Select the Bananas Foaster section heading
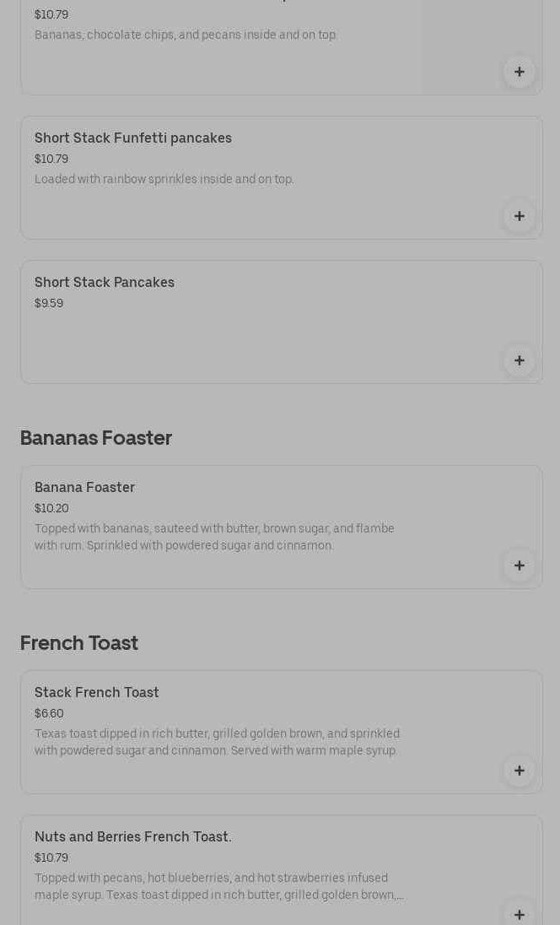 [x=96, y=438]
